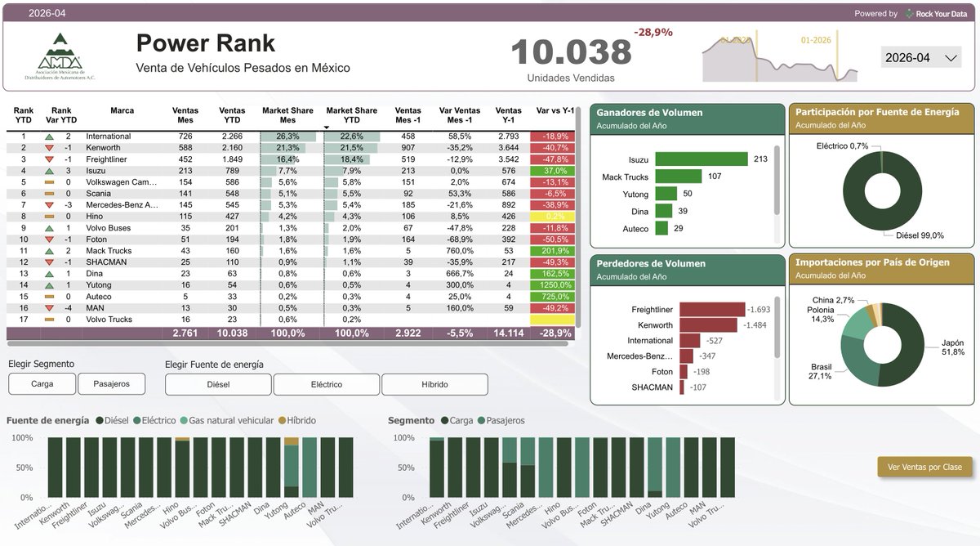Filter by Pasajeros segment

pos(111,384)
